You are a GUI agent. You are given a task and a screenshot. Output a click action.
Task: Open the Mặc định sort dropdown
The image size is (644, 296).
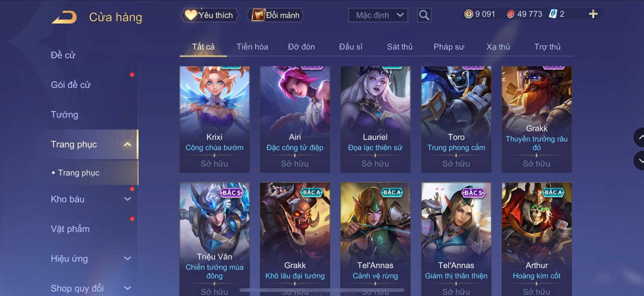378,15
